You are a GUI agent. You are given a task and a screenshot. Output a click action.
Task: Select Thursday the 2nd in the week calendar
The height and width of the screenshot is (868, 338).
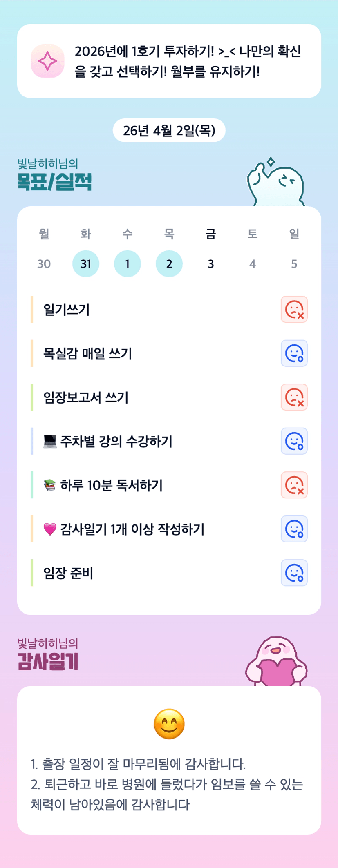click(169, 264)
